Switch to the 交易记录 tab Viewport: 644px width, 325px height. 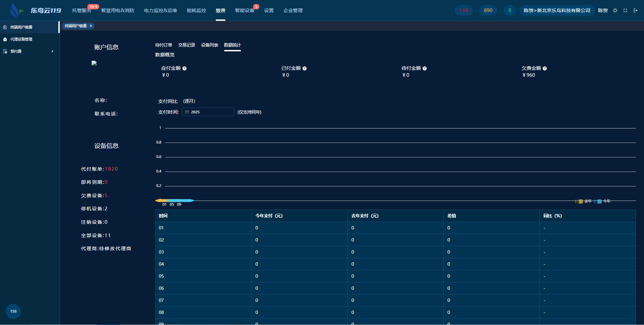[186, 45]
